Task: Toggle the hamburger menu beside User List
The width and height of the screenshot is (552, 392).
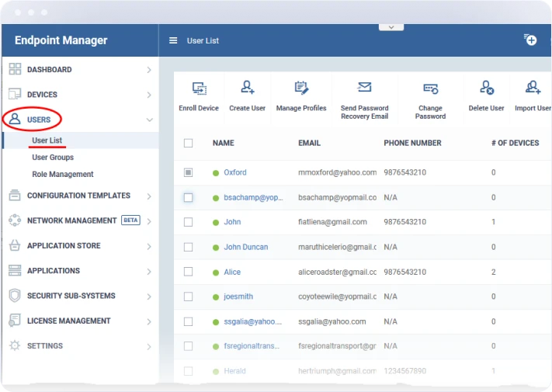Action: [173, 40]
